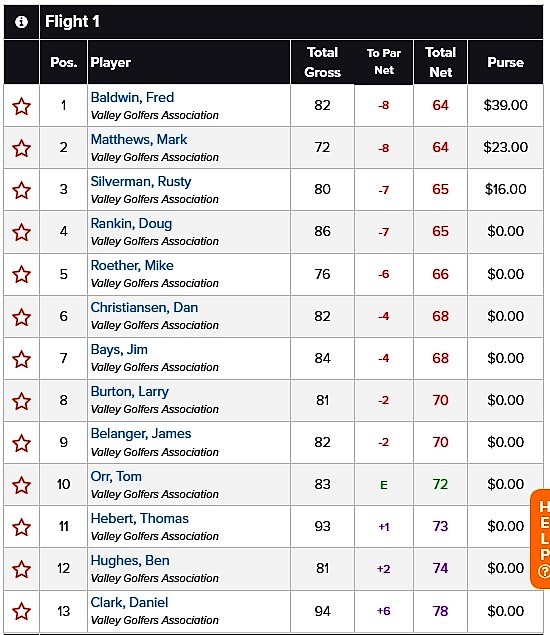This screenshot has height=635, width=550.
Task: Star Fred Baldwin as favorite
Action: coord(21,106)
